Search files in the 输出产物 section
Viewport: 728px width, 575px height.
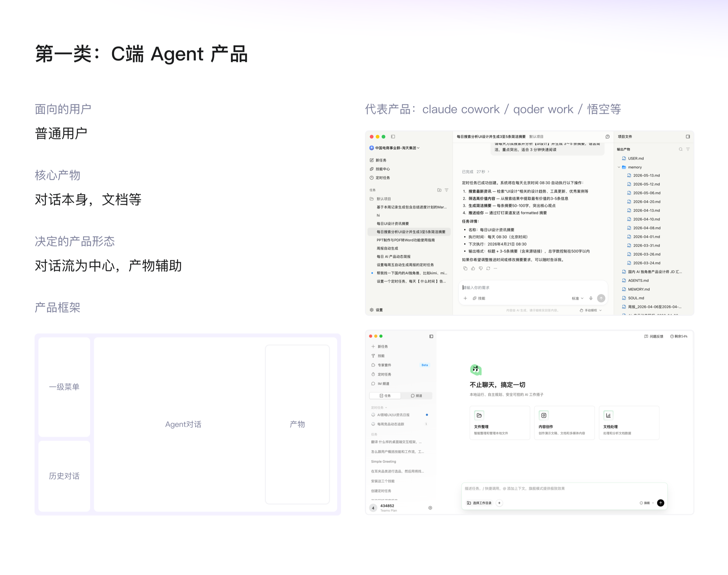pos(681,149)
